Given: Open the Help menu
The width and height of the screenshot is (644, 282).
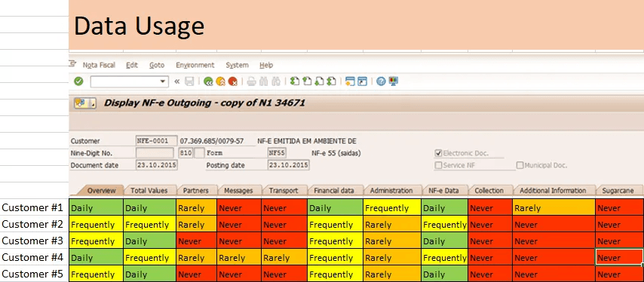Looking at the screenshot, I should click(266, 65).
